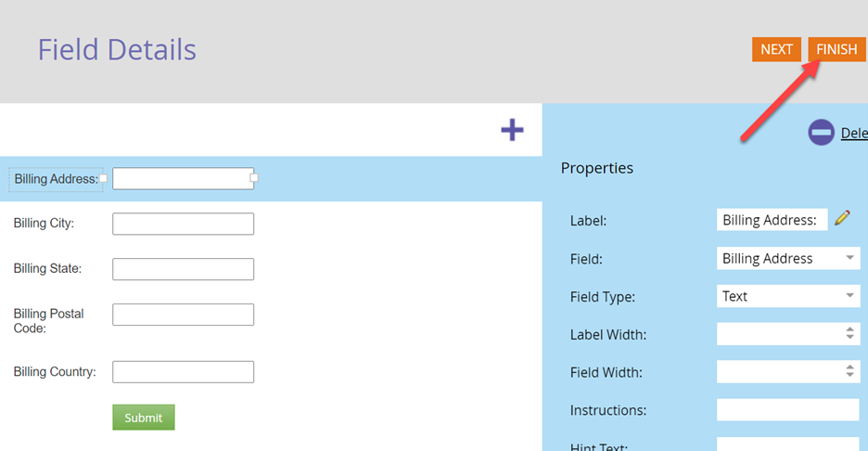
Task: Click the round minus delete icon
Action: (821, 133)
